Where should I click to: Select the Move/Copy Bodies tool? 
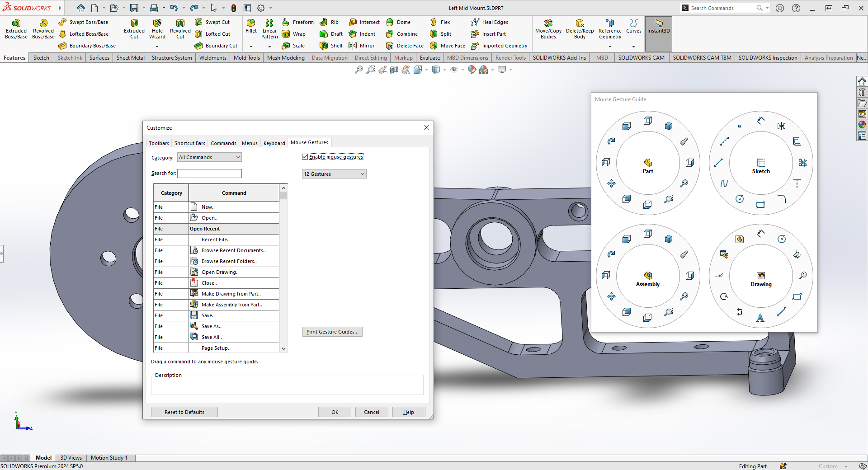548,29
